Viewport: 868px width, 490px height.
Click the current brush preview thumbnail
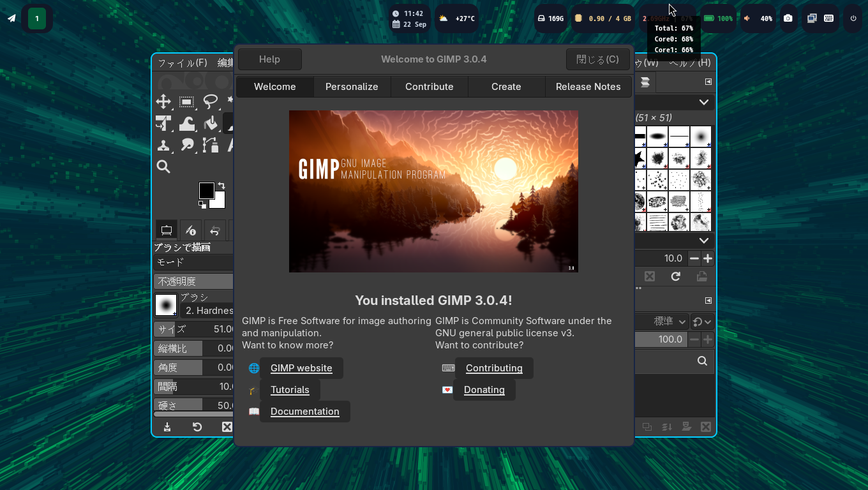166,304
